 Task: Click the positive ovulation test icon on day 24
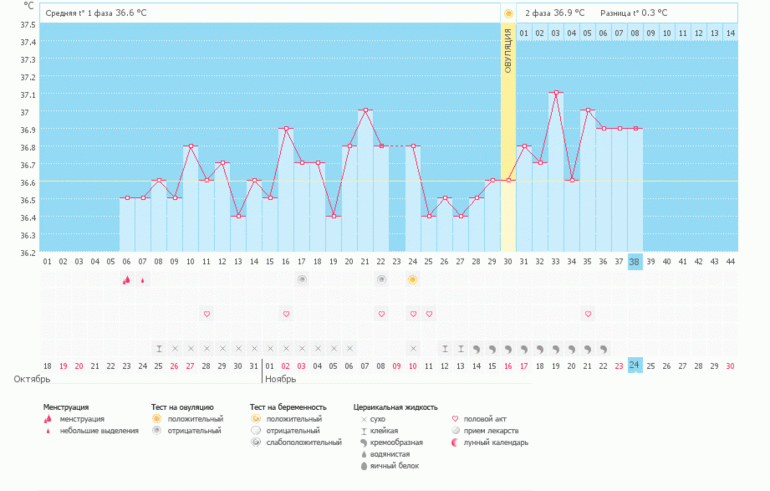(x=412, y=280)
